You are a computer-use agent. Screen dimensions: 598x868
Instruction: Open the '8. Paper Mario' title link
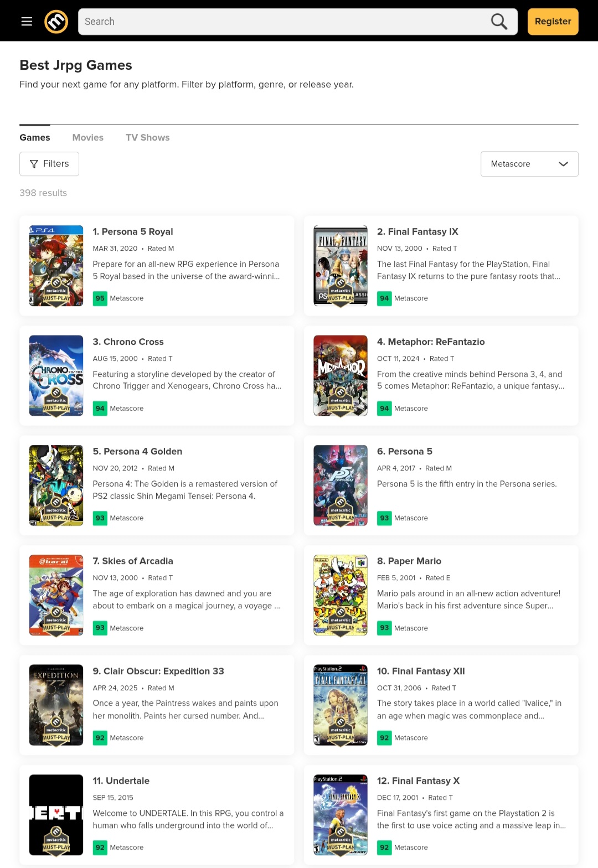[x=409, y=561]
